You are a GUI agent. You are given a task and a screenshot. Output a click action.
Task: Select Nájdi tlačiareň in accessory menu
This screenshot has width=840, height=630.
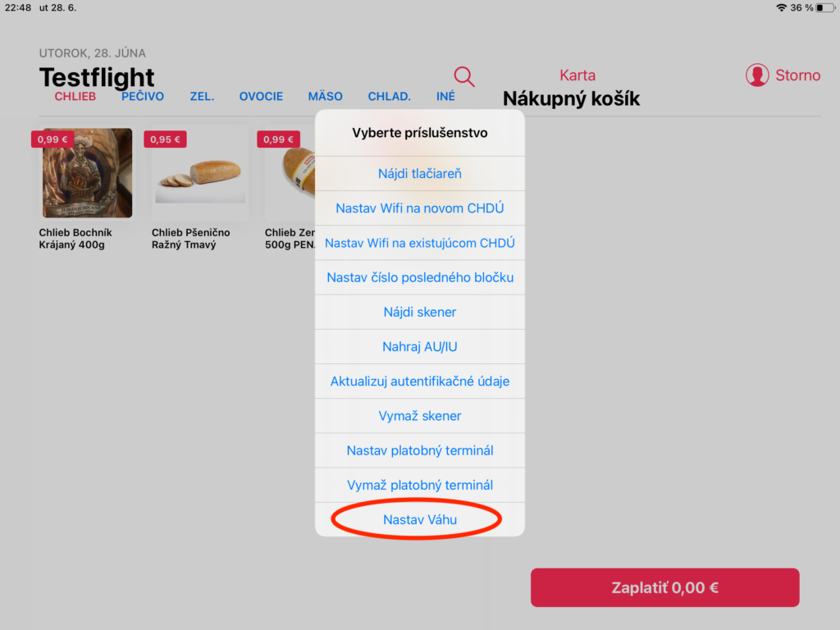coord(419,174)
